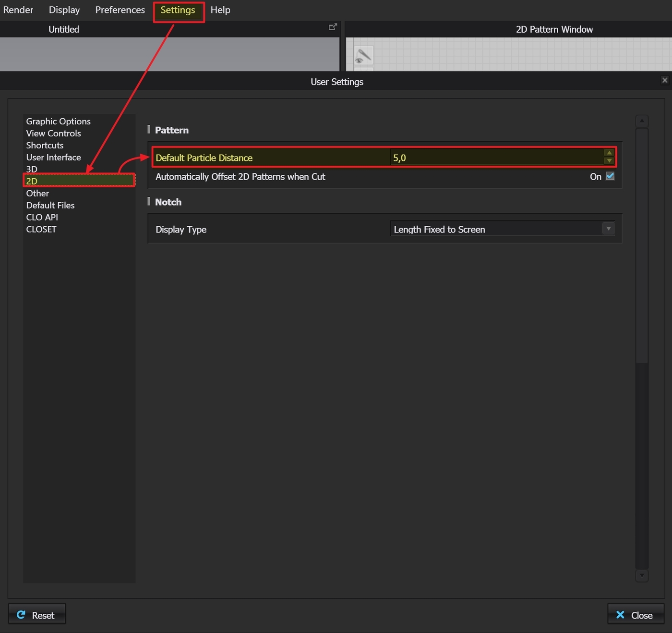The width and height of the screenshot is (672, 633).
Task: Click the Reset button
Action: coord(37,615)
